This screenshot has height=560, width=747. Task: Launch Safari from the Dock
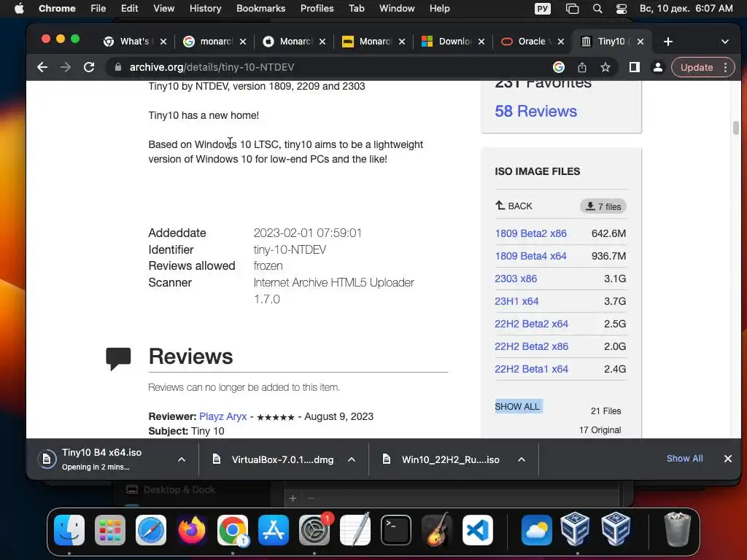click(x=151, y=530)
